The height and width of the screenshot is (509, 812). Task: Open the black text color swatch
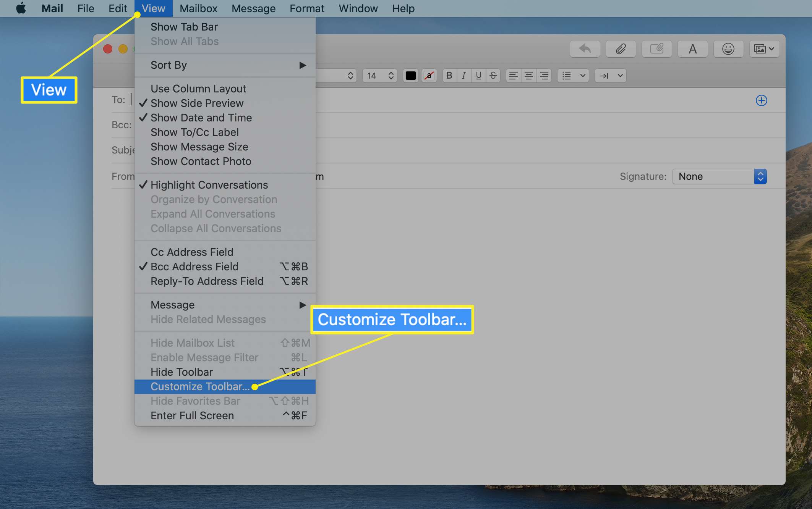click(411, 76)
